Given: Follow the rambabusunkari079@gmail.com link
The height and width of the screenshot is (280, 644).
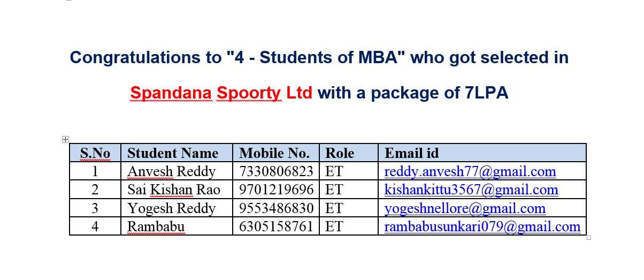Looking at the screenshot, I should coord(482,226).
